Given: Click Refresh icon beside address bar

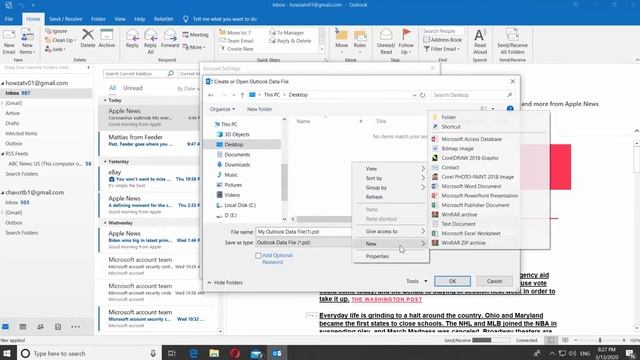Looking at the screenshot, I should tap(422, 95).
